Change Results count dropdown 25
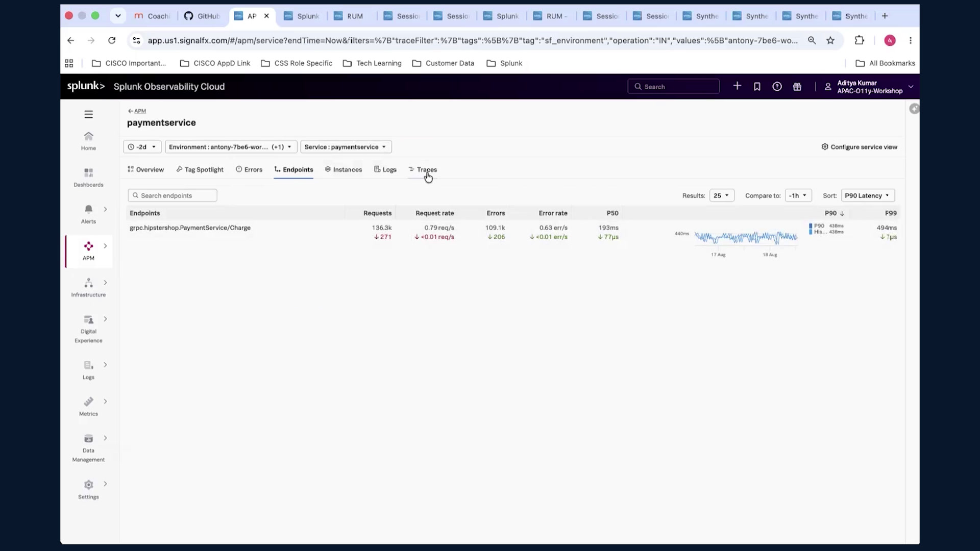This screenshot has width=980, height=551. tap(722, 195)
